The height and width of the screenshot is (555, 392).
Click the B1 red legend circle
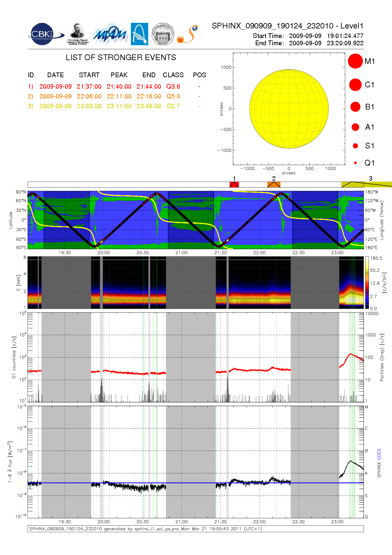coord(355,107)
